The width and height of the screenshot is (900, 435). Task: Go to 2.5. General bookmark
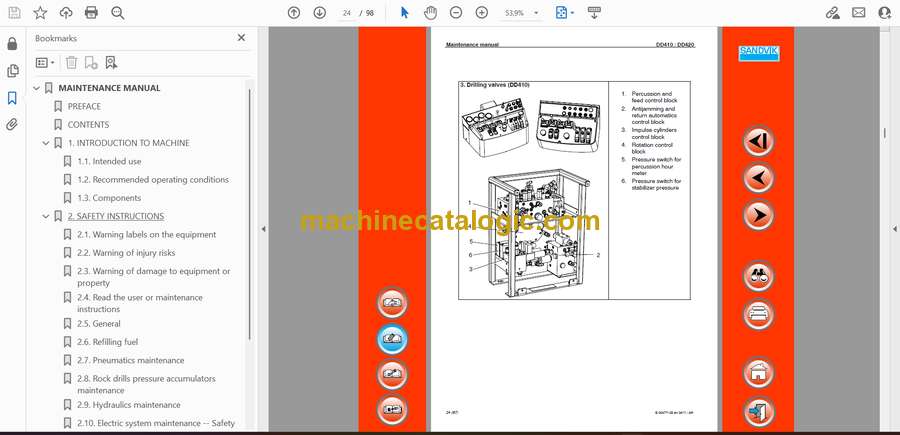tap(99, 324)
